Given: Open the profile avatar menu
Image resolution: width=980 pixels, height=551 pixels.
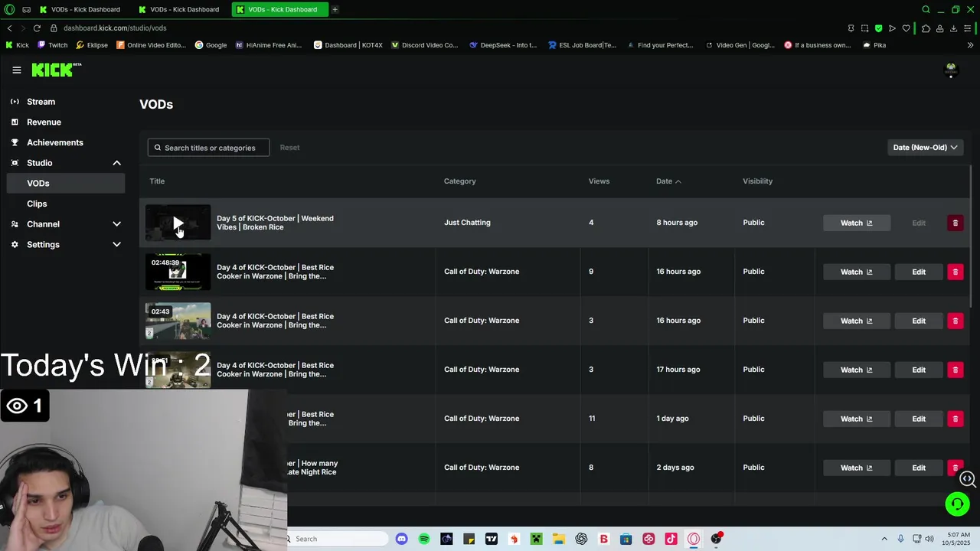Looking at the screenshot, I should (951, 70).
